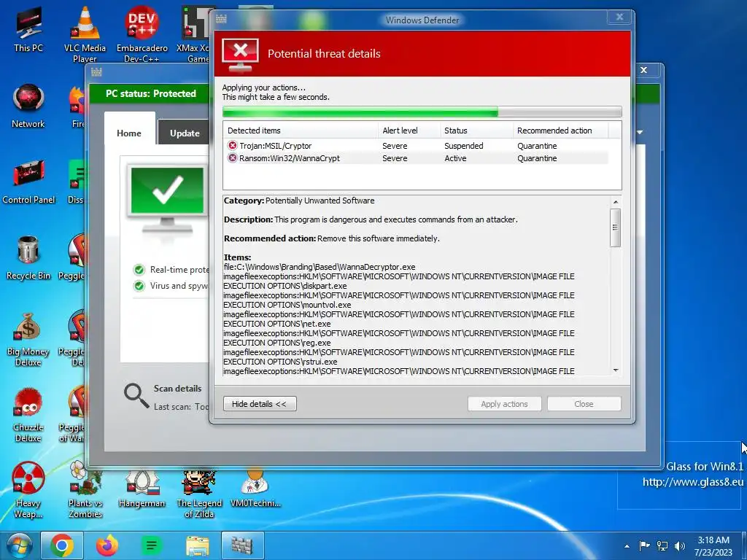The width and height of the screenshot is (747, 560).
Task: Click the Apply actions button
Action: point(505,404)
